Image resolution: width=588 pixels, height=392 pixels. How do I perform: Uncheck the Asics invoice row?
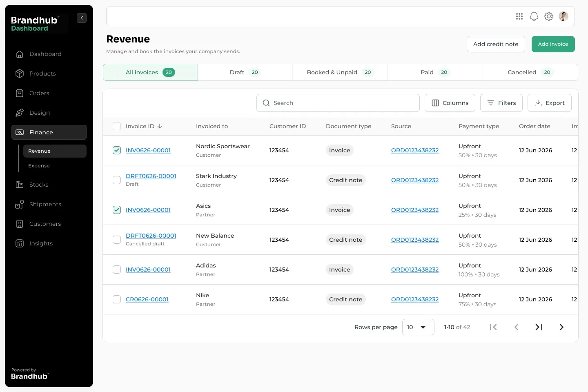pos(117,210)
